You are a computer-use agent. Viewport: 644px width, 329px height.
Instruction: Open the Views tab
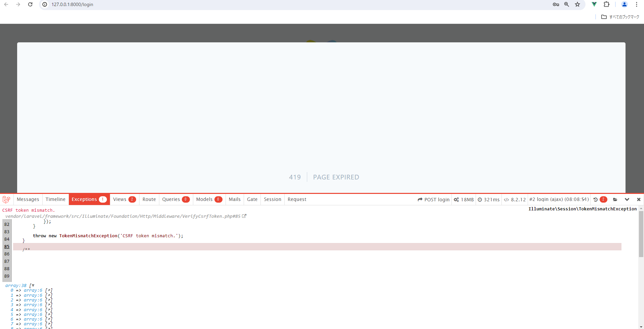point(124,199)
